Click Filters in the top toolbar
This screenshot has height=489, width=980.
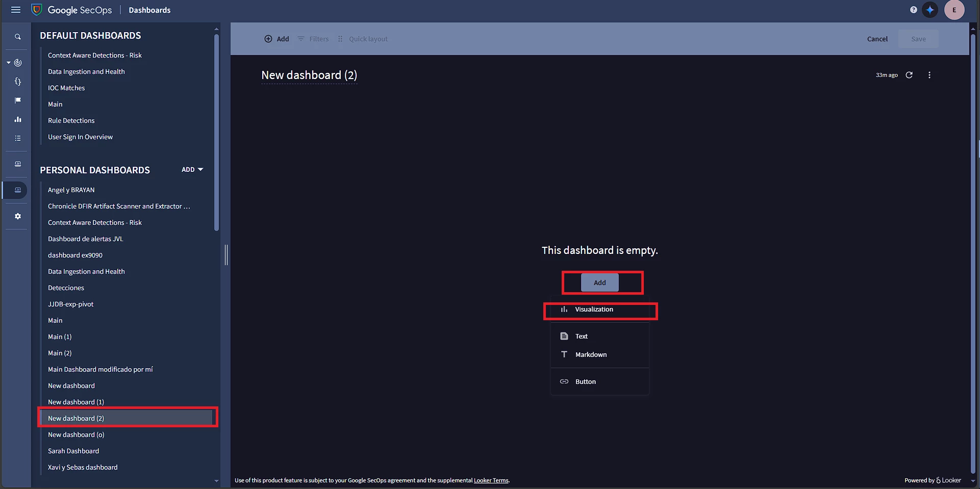coord(313,39)
